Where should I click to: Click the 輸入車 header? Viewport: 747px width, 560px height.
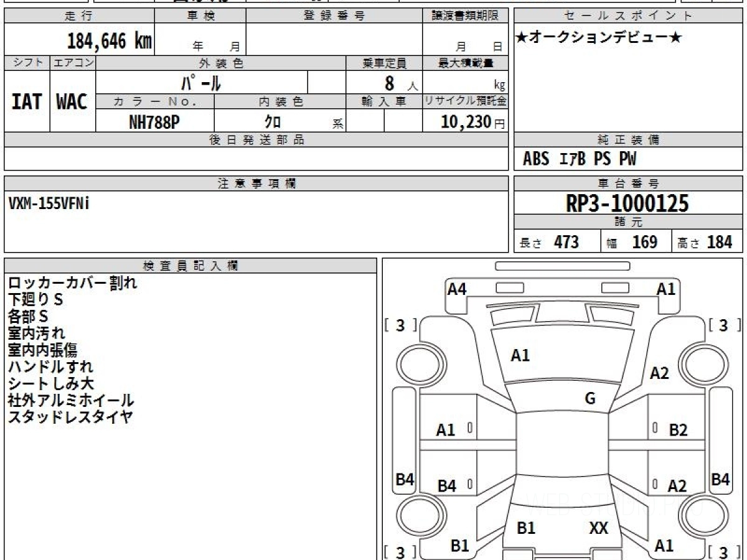[x=384, y=101]
